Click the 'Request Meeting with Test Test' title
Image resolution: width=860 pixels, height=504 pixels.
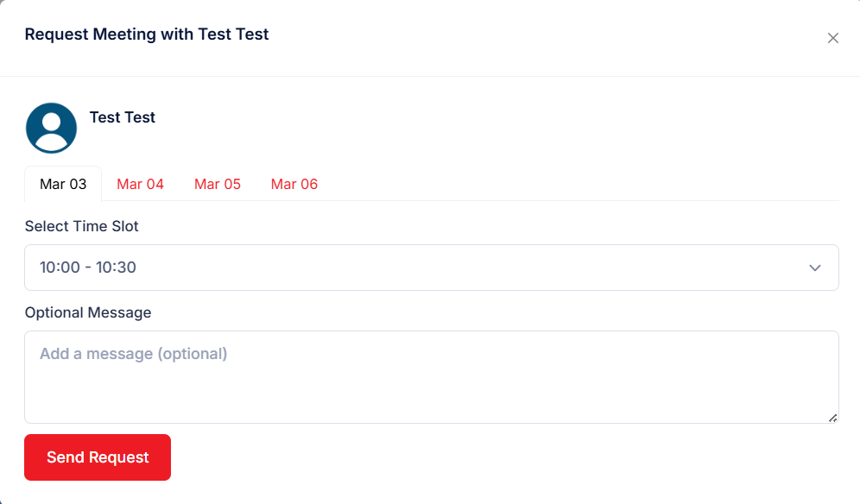pos(147,35)
